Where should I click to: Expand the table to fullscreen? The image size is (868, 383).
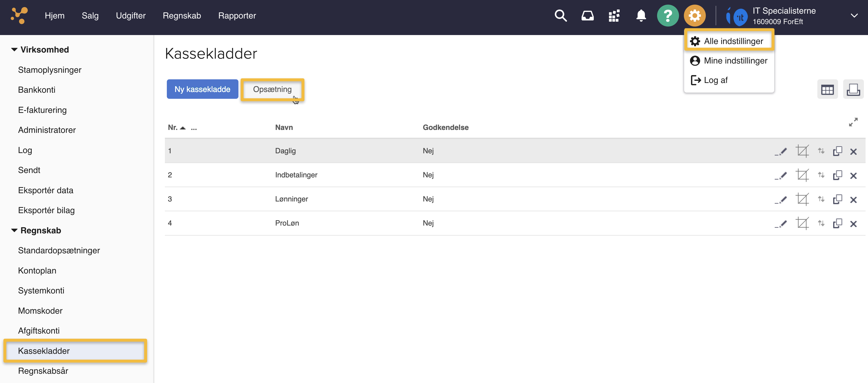853,122
